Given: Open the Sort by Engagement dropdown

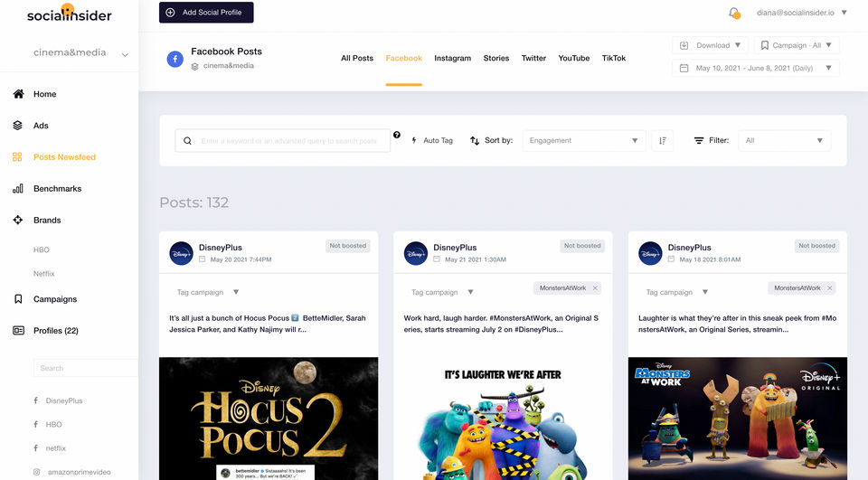Looking at the screenshot, I should (x=584, y=141).
